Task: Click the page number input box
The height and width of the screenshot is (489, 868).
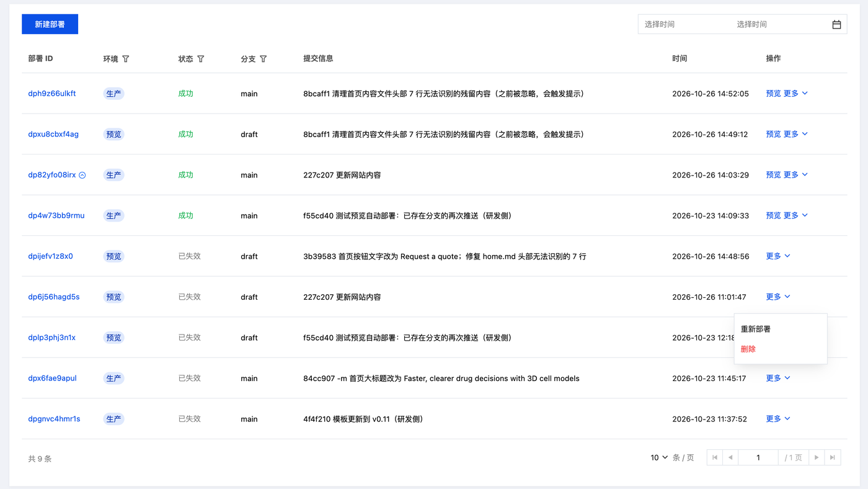Action: 758,458
